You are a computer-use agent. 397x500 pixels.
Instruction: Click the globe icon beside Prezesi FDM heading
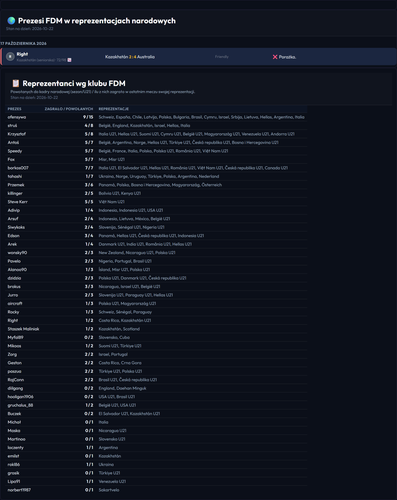(x=11, y=21)
